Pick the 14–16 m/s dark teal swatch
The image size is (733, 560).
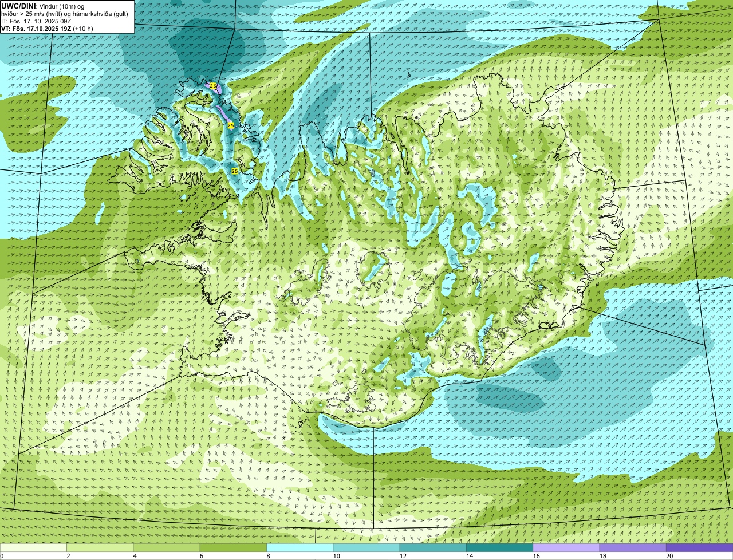(x=499, y=547)
